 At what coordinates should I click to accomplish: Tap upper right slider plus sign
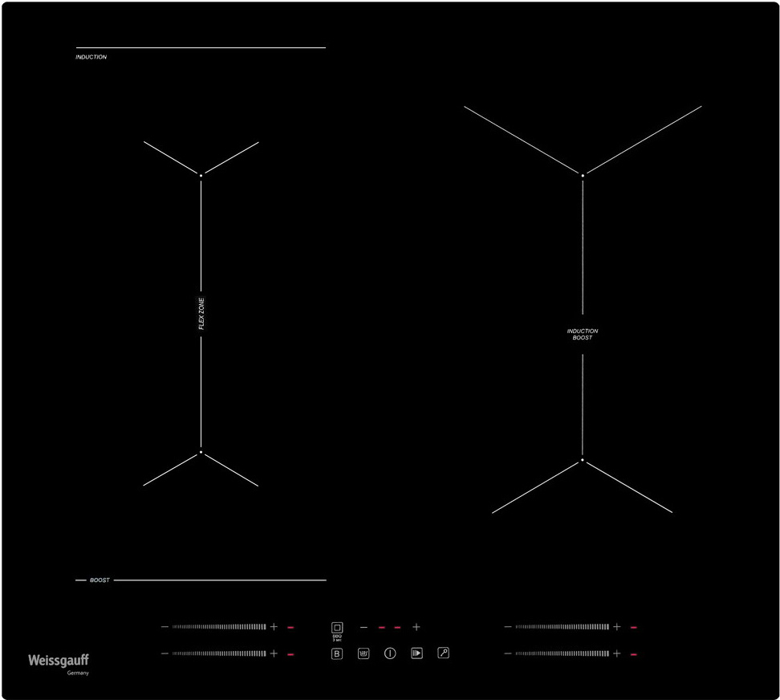click(x=617, y=627)
